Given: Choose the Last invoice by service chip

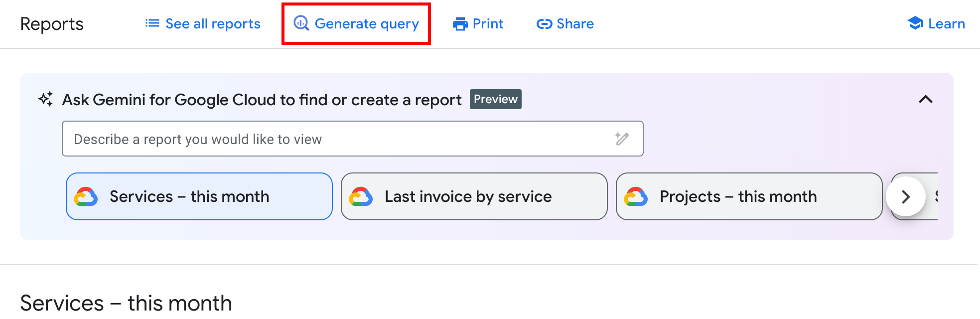Looking at the screenshot, I should [x=474, y=196].
